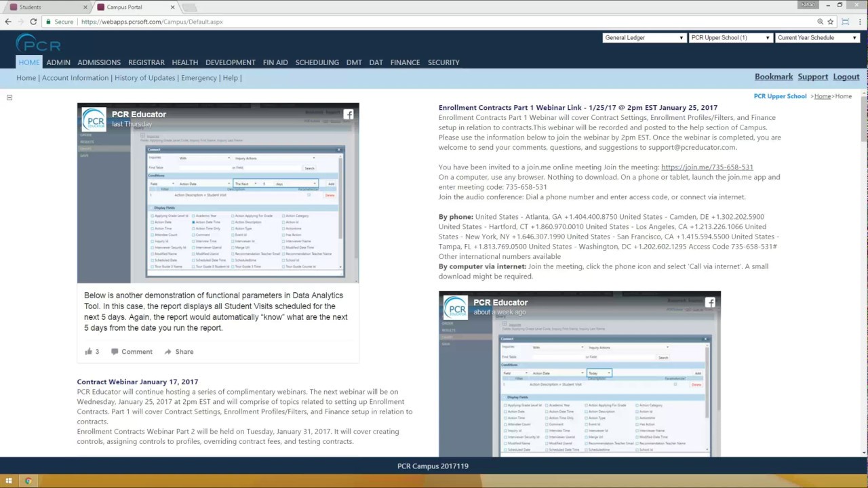Open the DMT menu
868x488 pixels.
click(354, 62)
